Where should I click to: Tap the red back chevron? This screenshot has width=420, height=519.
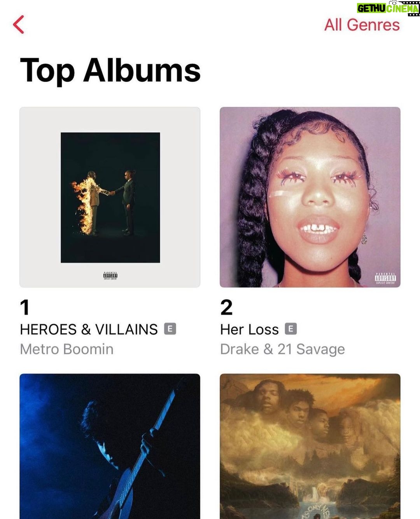[19, 25]
